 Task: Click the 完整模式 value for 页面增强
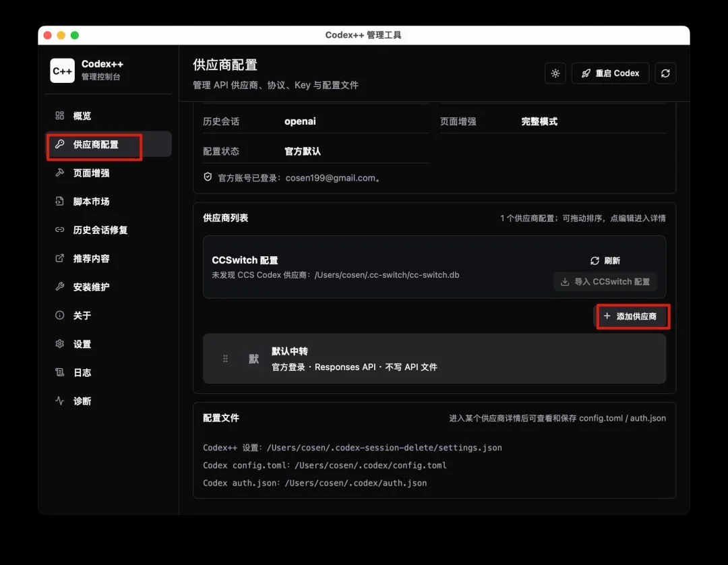point(539,121)
